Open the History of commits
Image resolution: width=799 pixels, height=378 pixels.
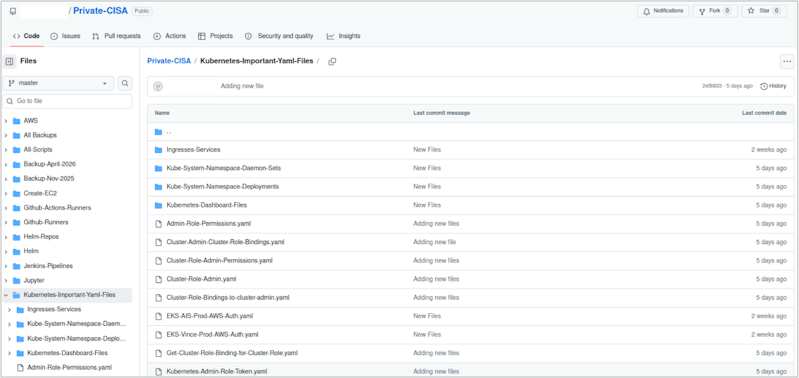pos(773,86)
